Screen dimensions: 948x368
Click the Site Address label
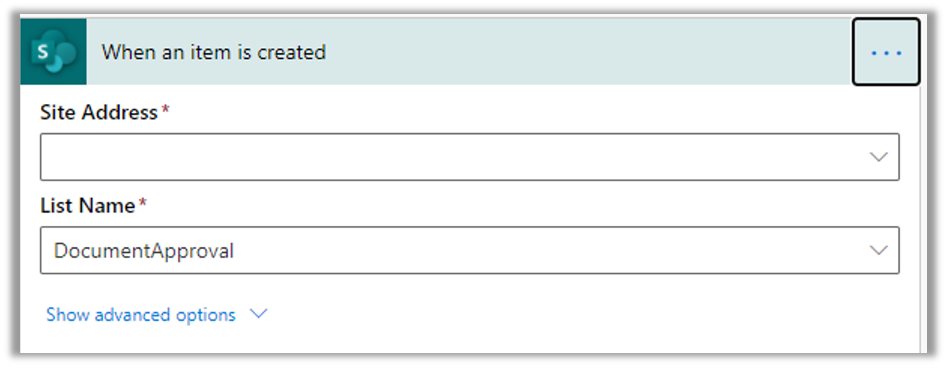[x=99, y=112]
